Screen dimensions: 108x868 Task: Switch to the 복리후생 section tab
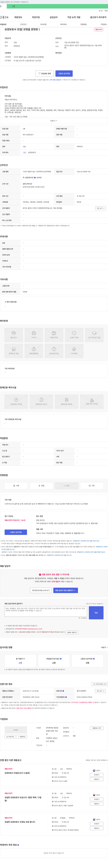click(63, 24)
